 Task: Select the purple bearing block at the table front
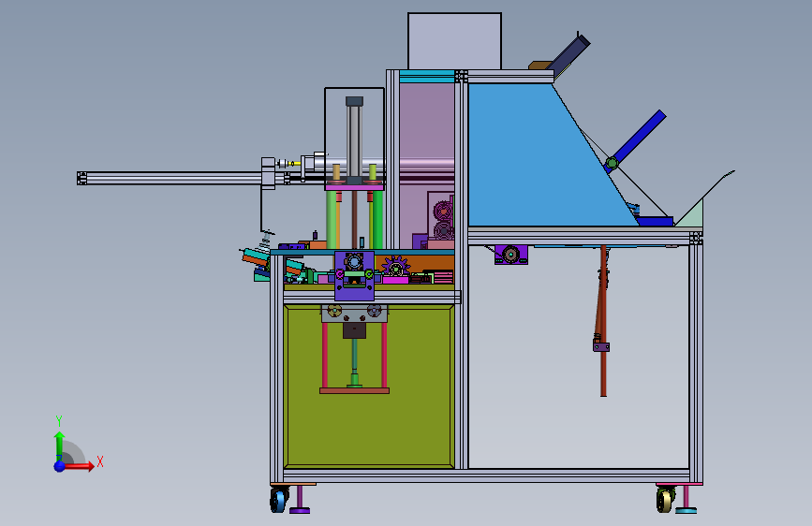coord(354,276)
